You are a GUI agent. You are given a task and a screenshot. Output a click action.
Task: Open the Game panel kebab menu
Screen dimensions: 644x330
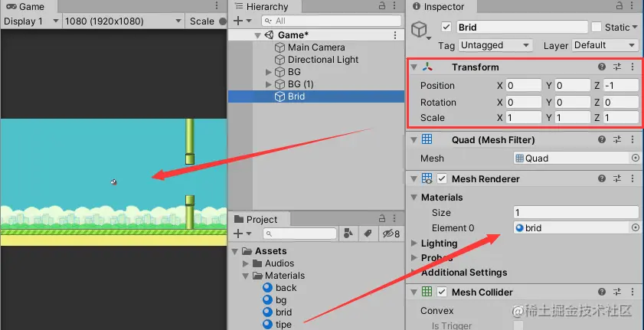pos(217,6)
